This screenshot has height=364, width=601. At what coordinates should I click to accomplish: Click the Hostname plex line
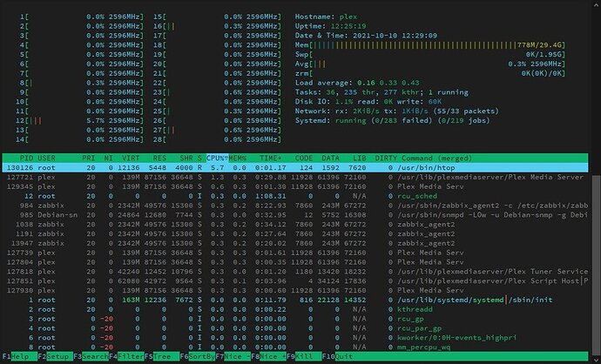click(x=326, y=17)
